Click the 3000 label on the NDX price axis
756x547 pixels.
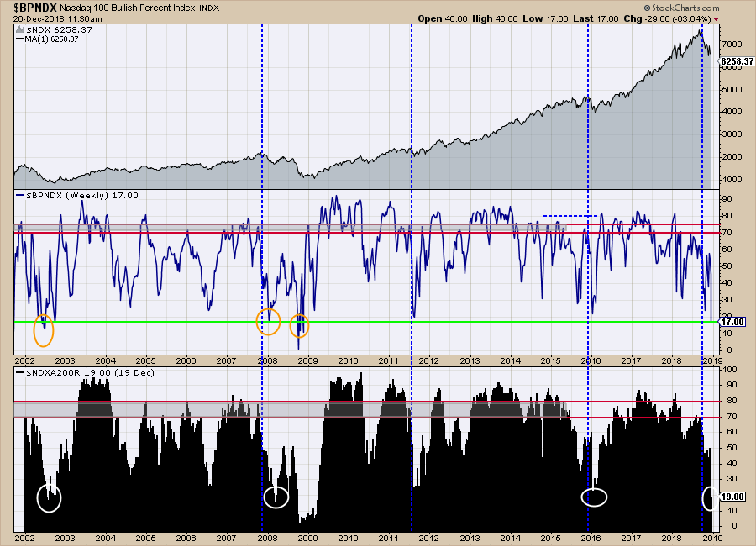[x=732, y=134]
